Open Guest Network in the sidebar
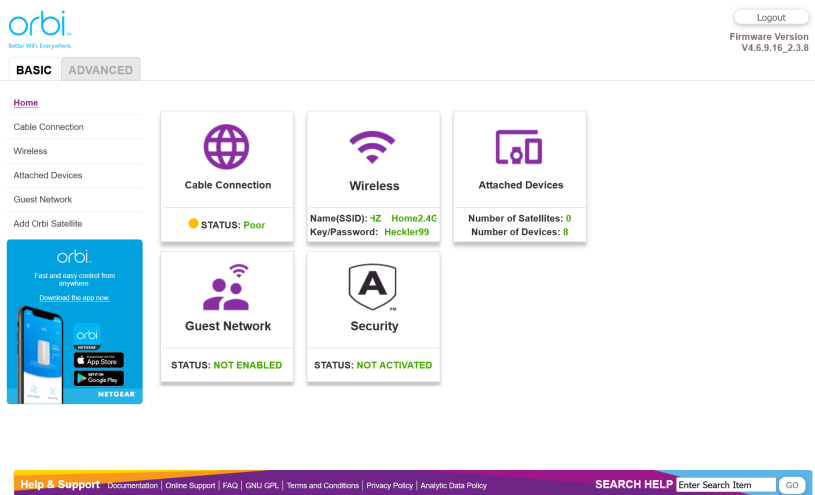Screen dimensions: 815x495 43,199
